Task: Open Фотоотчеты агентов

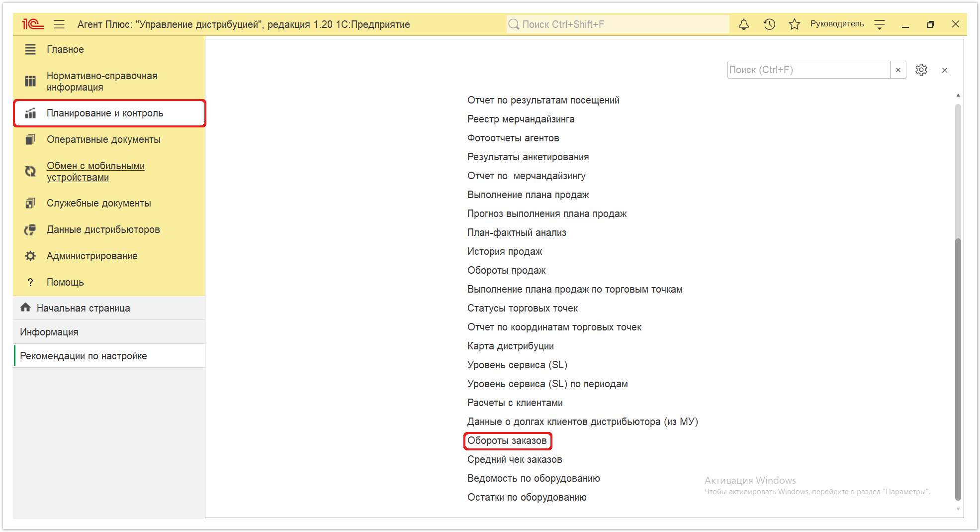Action: point(513,138)
